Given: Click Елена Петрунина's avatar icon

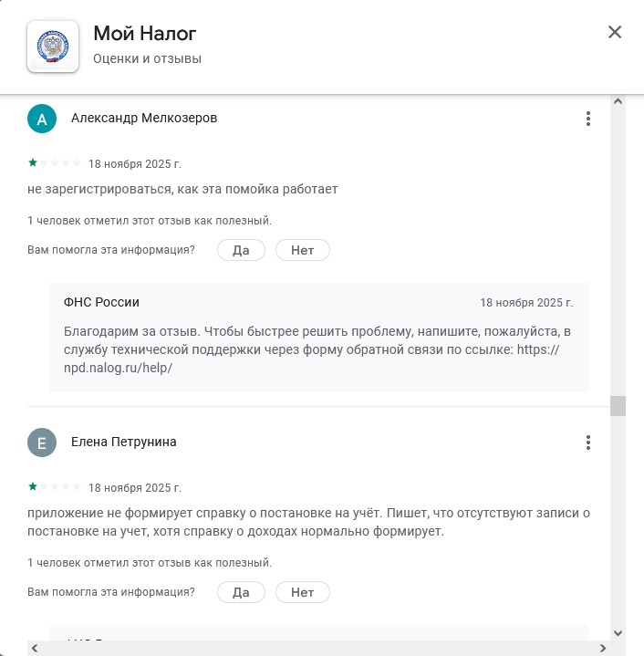Looking at the screenshot, I should point(42,443).
